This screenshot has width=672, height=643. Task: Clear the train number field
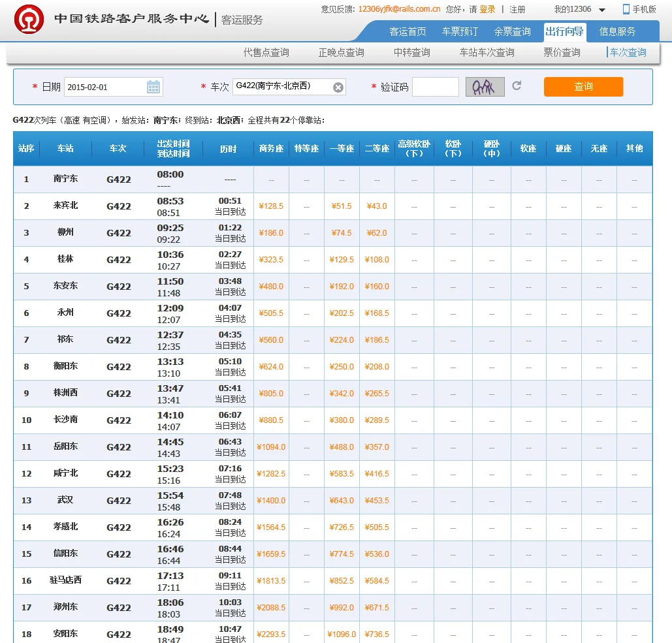(x=338, y=87)
